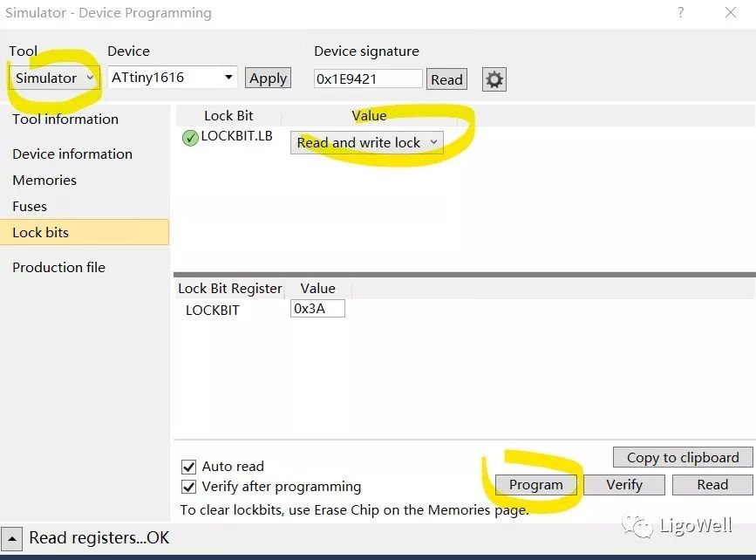The width and height of the screenshot is (756, 560).
Task: Click the LOCKBIT.LB row label
Action: 236,136
